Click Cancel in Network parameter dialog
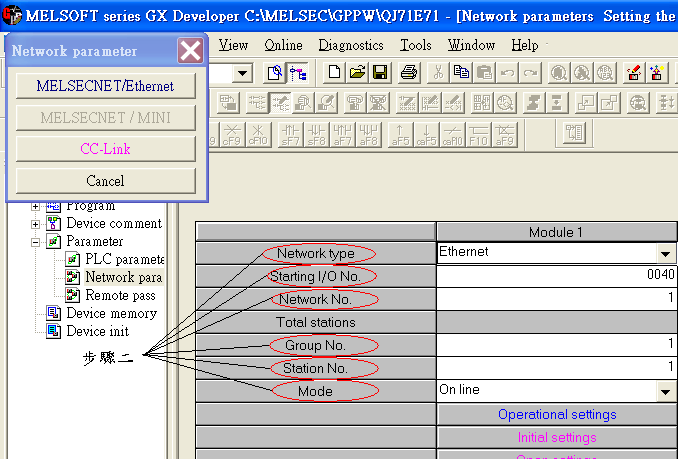 click(x=106, y=180)
